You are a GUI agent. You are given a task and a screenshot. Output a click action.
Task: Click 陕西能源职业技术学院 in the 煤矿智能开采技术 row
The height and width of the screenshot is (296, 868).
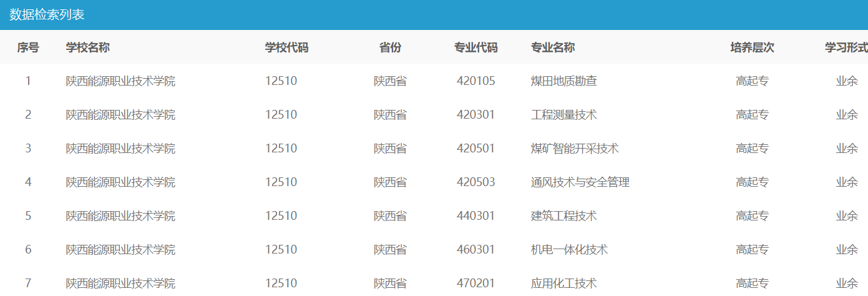pyautogui.click(x=121, y=149)
